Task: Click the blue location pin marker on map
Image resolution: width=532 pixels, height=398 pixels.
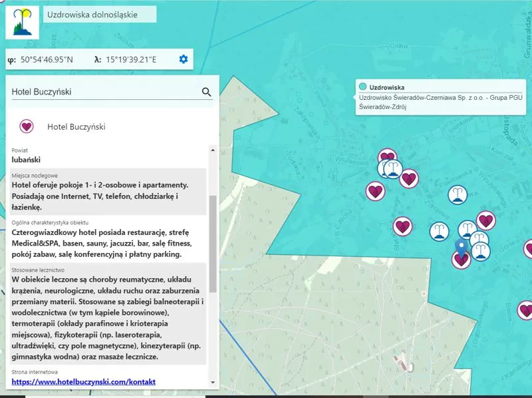Action: pyautogui.click(x=462, y=246)
